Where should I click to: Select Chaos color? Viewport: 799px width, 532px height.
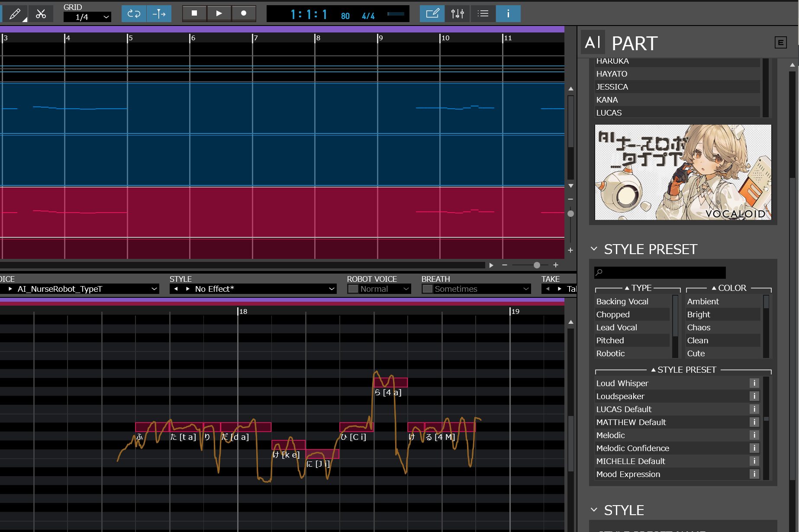click(x=723, y=328)
